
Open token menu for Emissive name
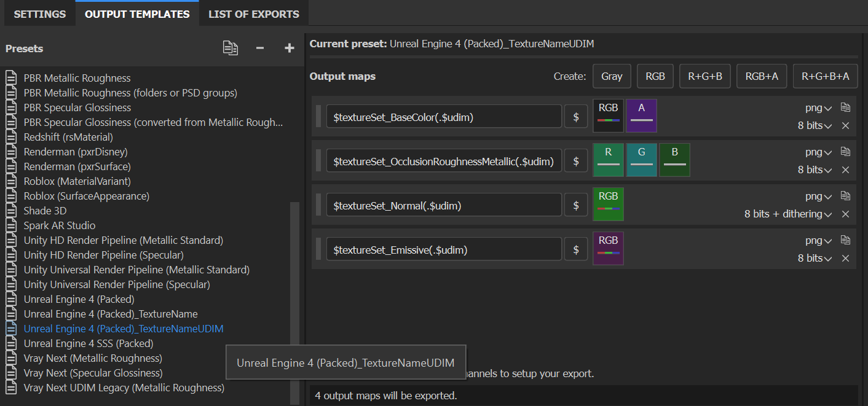tap(576, 249)
